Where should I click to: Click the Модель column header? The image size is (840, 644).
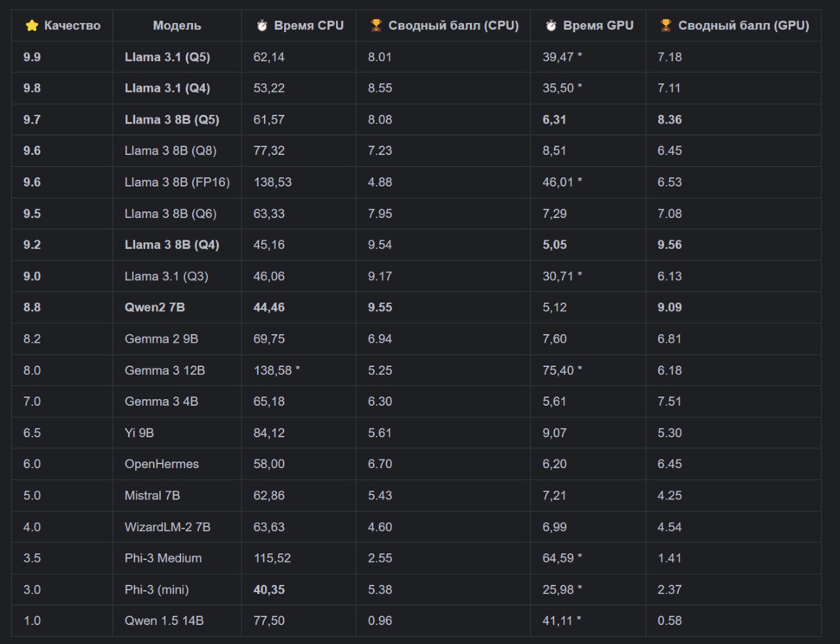tap(177, 26)
